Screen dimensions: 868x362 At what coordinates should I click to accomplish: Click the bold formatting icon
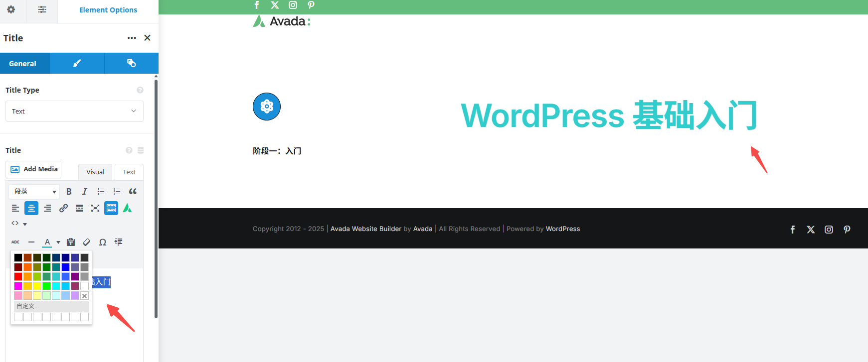[69, 192]
